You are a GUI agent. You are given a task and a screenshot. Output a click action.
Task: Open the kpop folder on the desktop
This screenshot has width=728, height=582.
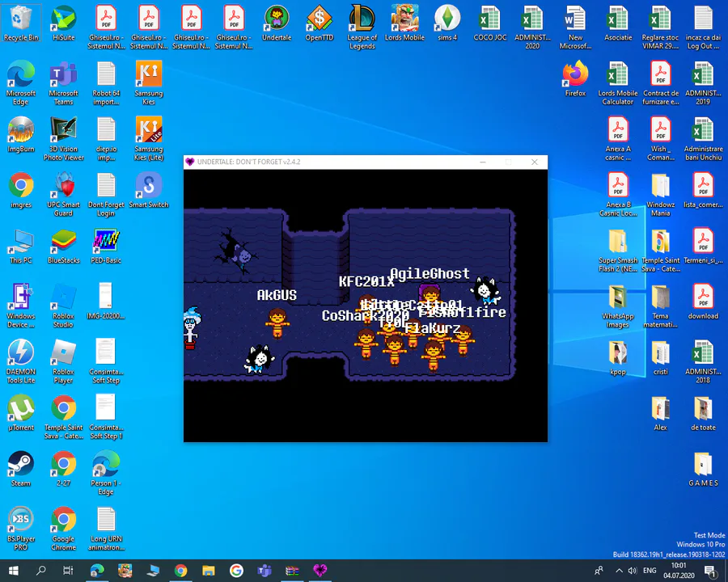618,357
